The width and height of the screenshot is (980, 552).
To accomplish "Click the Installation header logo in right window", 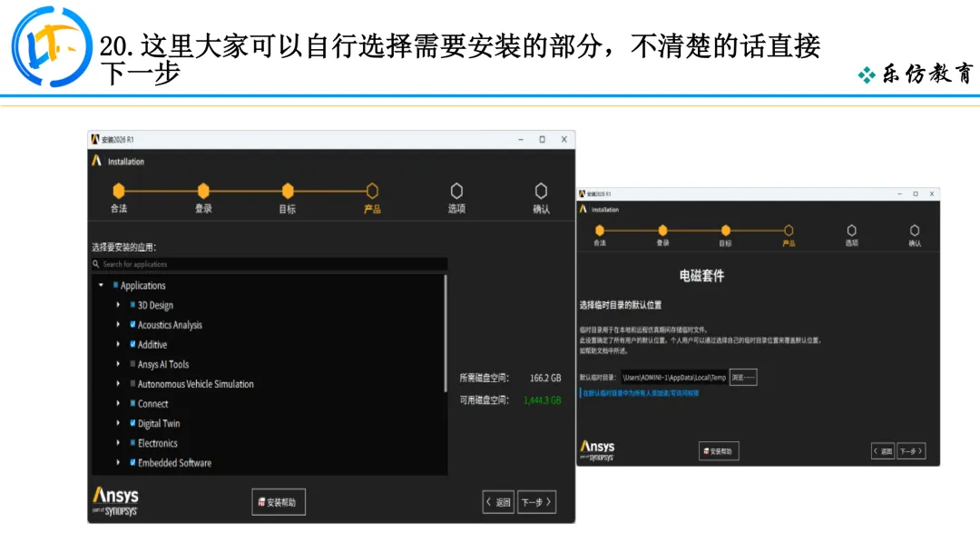I will [583, 209].
